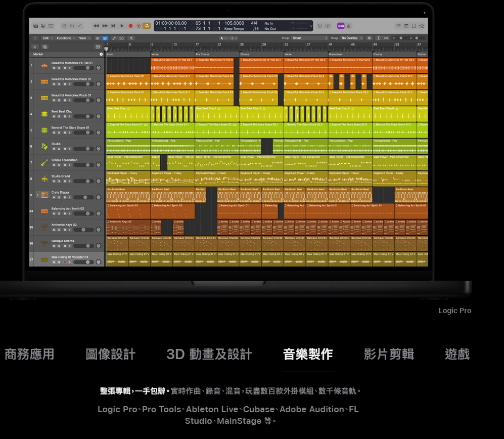Open the Drag mode No Overlap dropdown
Image resolution: width=504 pixels, height=439 pixels.
(x=351, y=38)
